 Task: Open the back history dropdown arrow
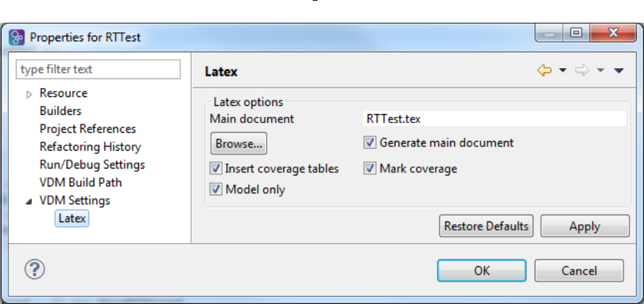pyautogui.click(x=563, y=71)
